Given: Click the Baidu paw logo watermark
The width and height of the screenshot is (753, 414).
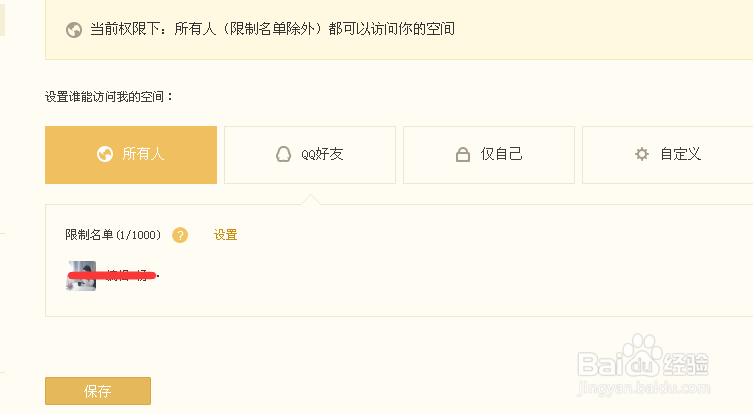Looking at the screenshot, I should [643, 356].
